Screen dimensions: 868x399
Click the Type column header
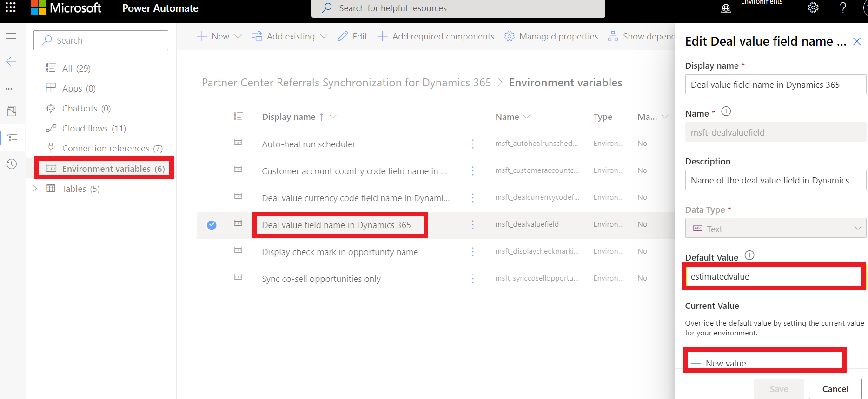603,117
